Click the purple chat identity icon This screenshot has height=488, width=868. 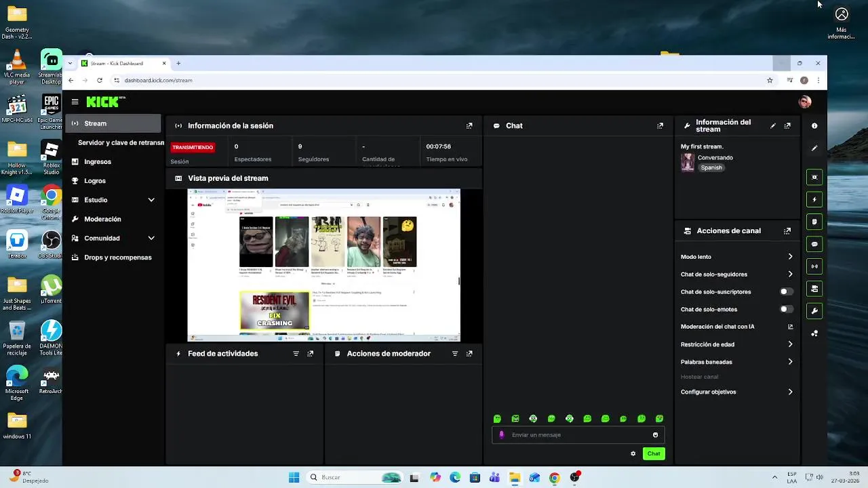pyautogui.click(x=502, y=434)
